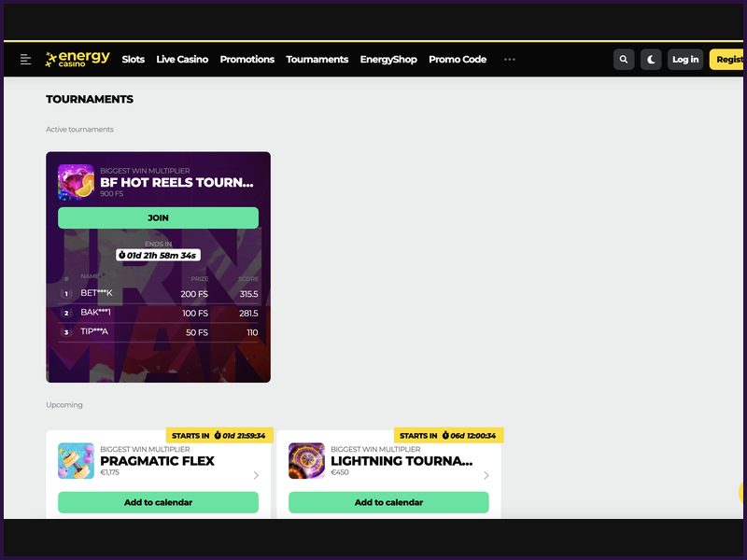Click the Pragmatic Flex game icon

(x=76, y=461)
